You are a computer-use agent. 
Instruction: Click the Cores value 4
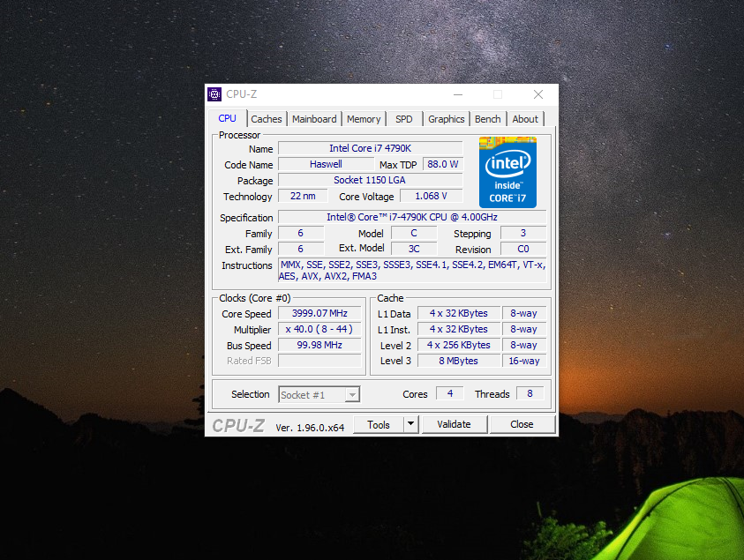(450, 393)
